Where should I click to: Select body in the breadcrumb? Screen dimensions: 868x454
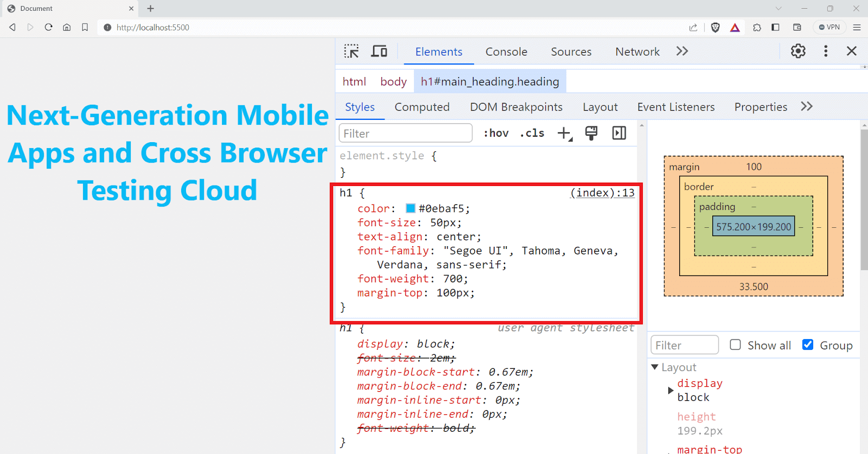pos(393,82)
